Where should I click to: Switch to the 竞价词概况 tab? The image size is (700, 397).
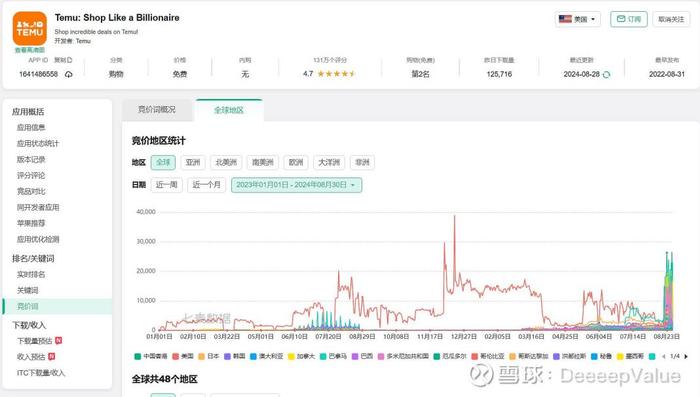coord(157,110)
